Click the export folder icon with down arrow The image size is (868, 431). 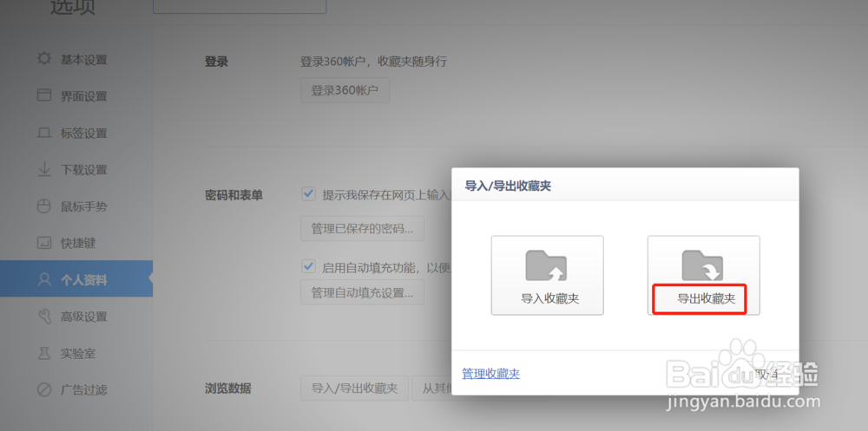pos(702,265)
